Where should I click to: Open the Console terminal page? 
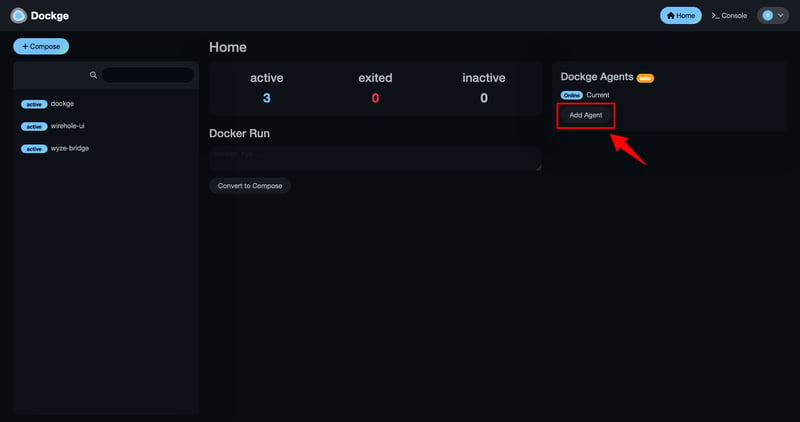point(729,16)
